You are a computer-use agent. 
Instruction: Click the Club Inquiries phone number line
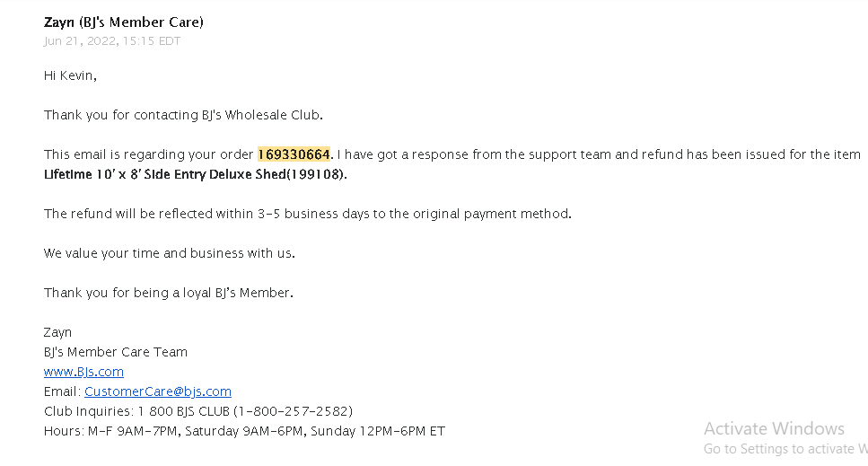pyautogui.click(x=198, y=412)
